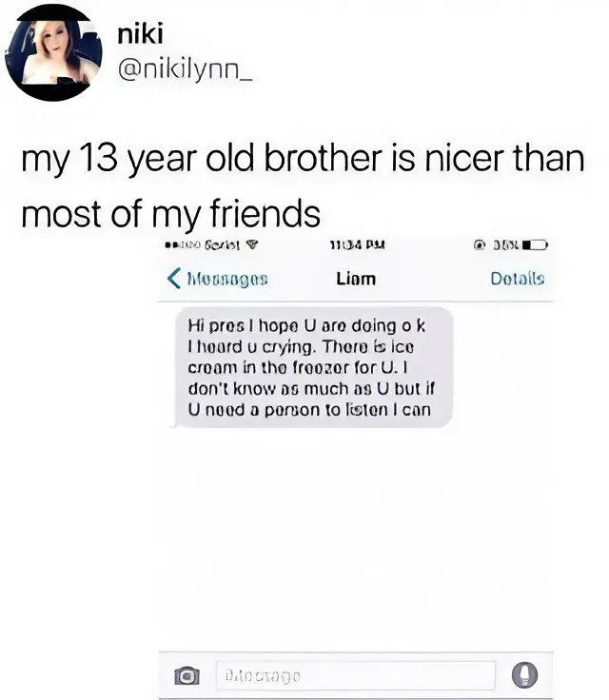Open contact name Liam in header
This screenshot has height=700, width=609.
point(356,279)
